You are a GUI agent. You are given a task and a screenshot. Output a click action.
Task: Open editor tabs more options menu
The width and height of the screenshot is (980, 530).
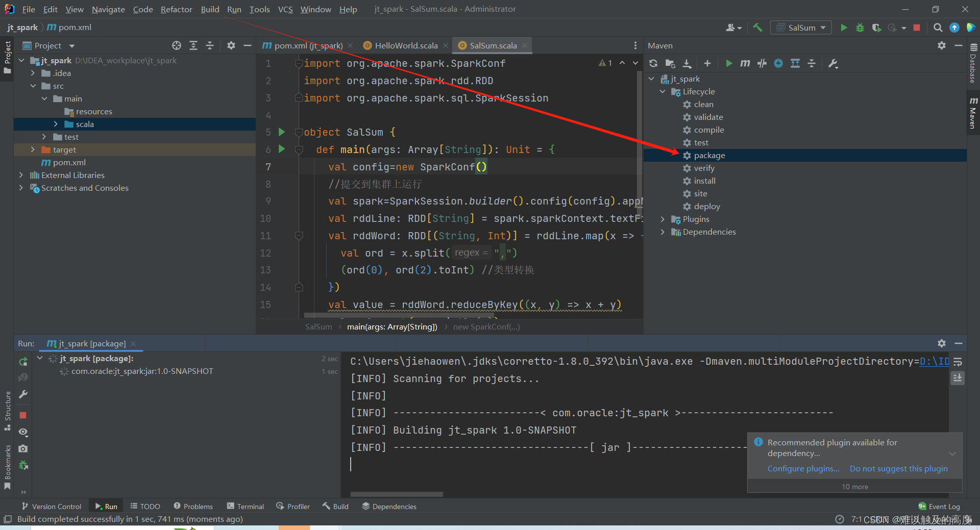tap(635, 45)
